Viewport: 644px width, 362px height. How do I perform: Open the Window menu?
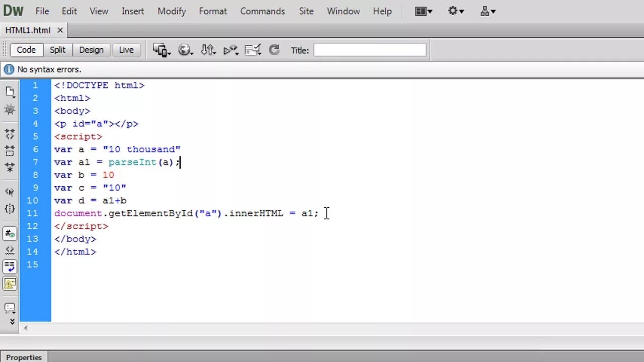coord(343,11)
